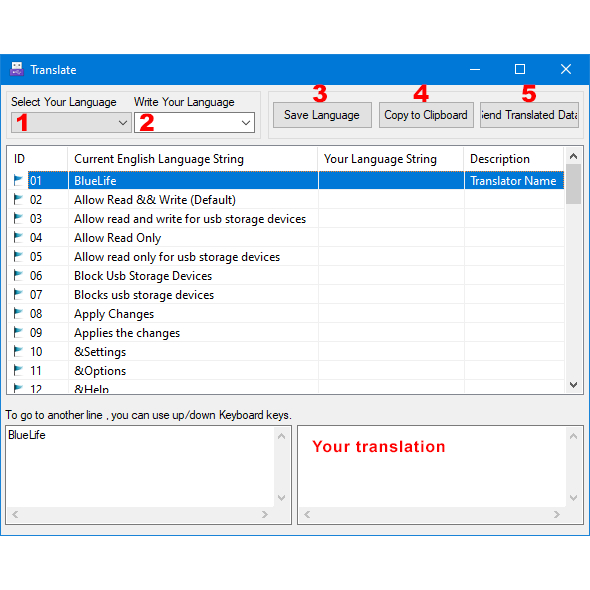Click Copy to Clipboard button
The image size is (590, 590).
coord(426,115)
